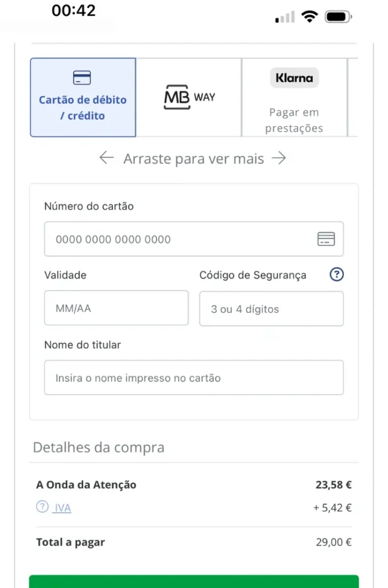
Task: Open the Código de Segurança help icon
Action: click(336, 275)
